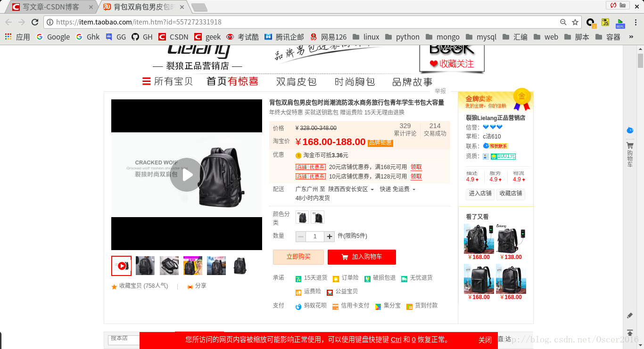The height and width of the screenshot is (349, 644).
Task: Show more bookmarks with the chevron
Action: (x=632, y=37)
